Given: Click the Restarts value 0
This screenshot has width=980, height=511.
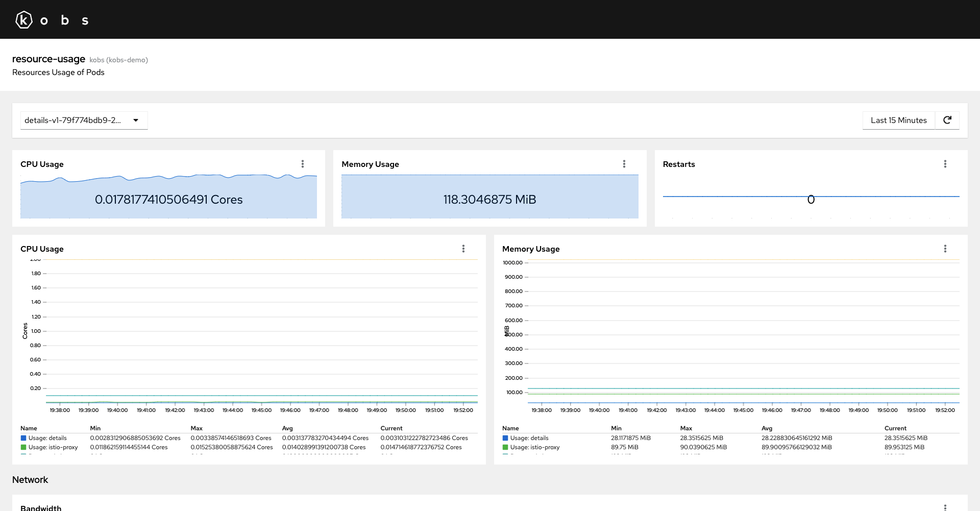Looking at the screenshot, I should coord(811,200).
